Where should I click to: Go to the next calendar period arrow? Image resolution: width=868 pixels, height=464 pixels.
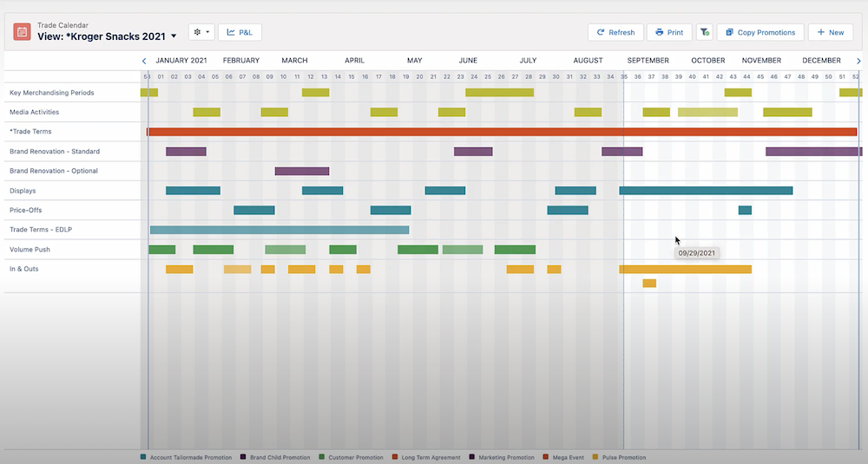[x=858, y=61]
